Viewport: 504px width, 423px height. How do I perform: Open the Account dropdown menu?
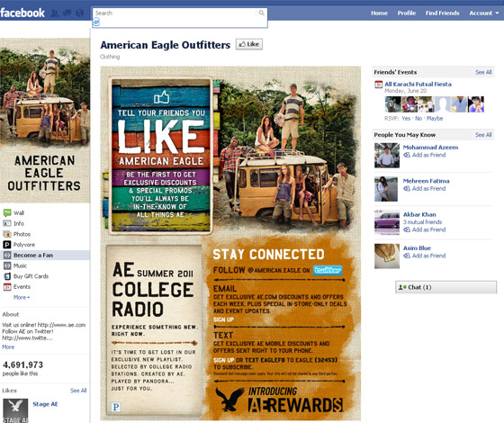[484, 13]
